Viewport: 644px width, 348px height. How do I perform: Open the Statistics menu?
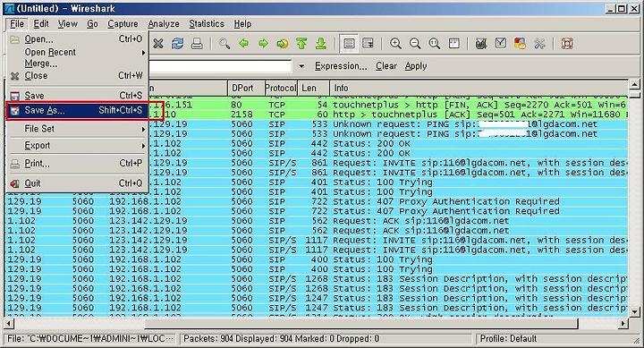pos(207,24)
